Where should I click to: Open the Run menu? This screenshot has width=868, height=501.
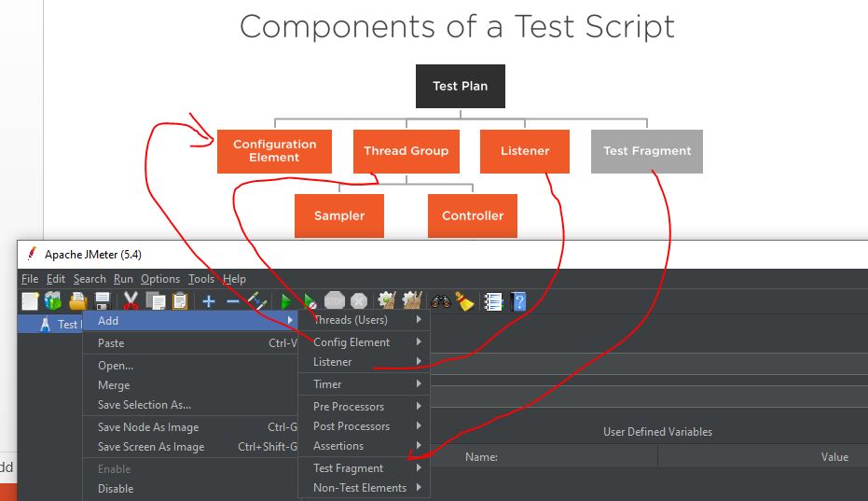click(x=123, y=279)
